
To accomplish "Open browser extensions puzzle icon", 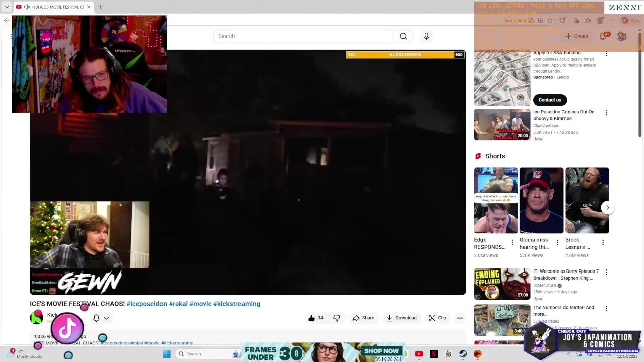I will 562,20.
